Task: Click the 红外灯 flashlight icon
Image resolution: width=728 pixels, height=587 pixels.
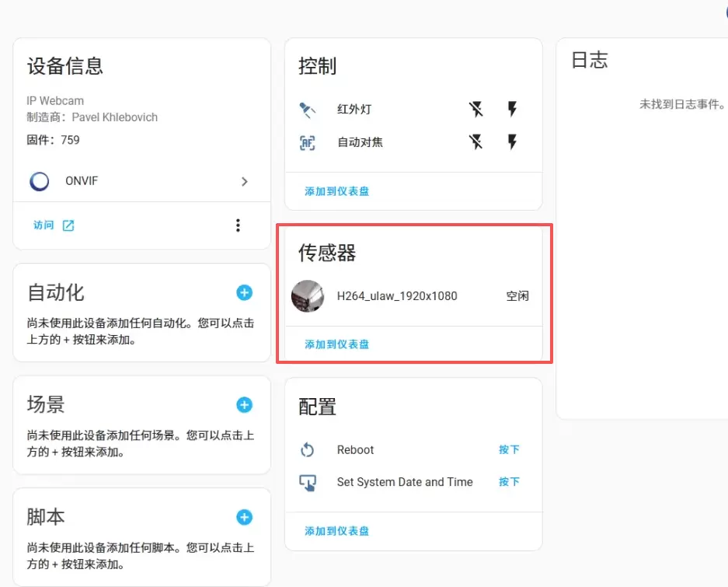Action: 308,110
